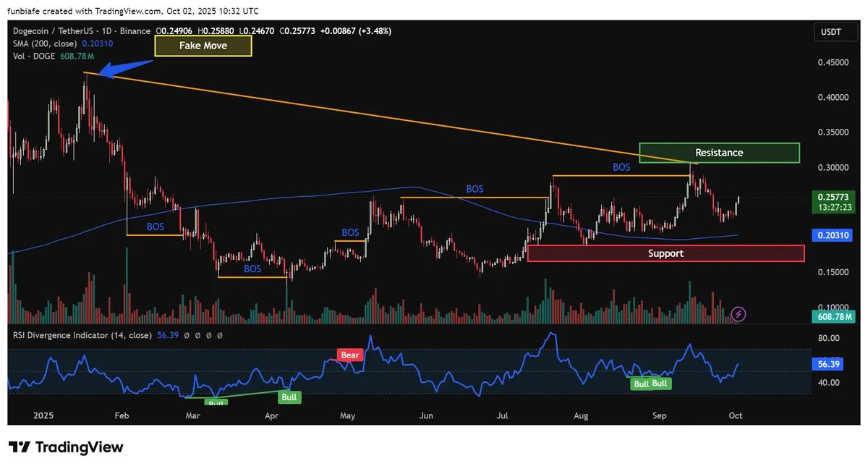Click the current price label 0.25773 on axis
Viewport: 868px width, 469px height.
click(x=833, y=196)
